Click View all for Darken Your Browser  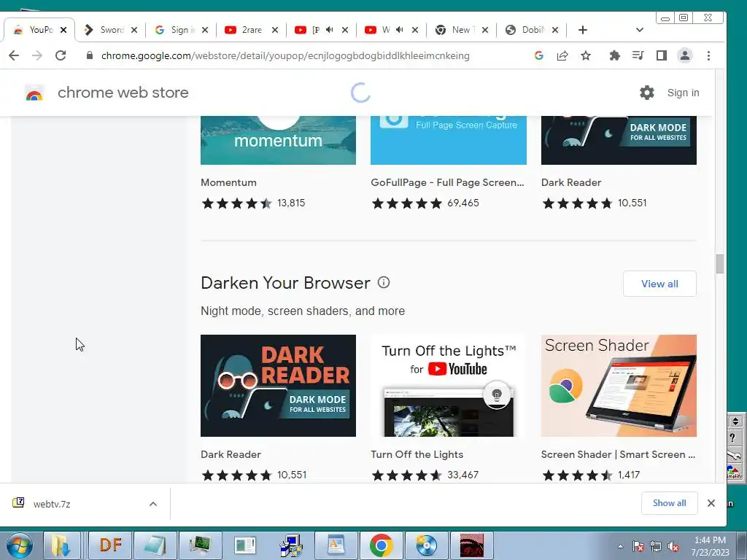tap(659, 284)
